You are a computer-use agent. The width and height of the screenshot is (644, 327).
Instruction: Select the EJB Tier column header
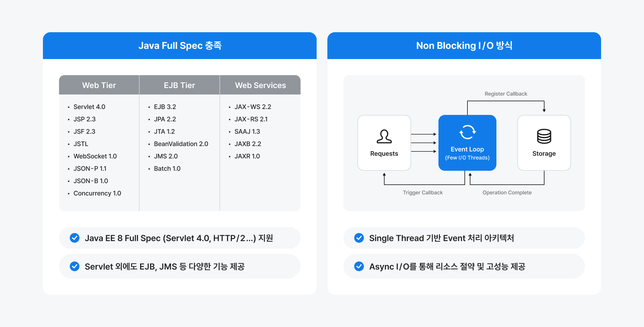[180, 85]
